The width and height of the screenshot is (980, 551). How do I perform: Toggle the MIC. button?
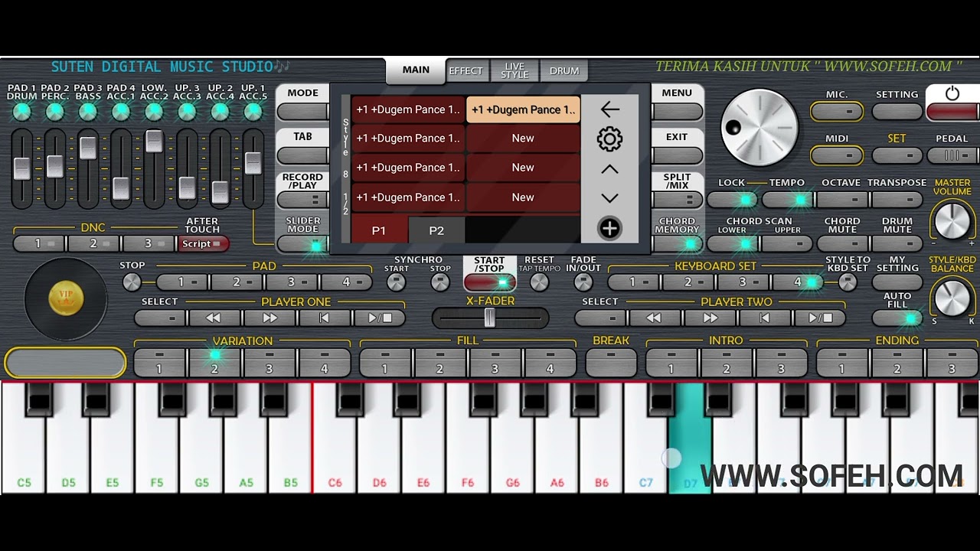[x=837, y=112]
